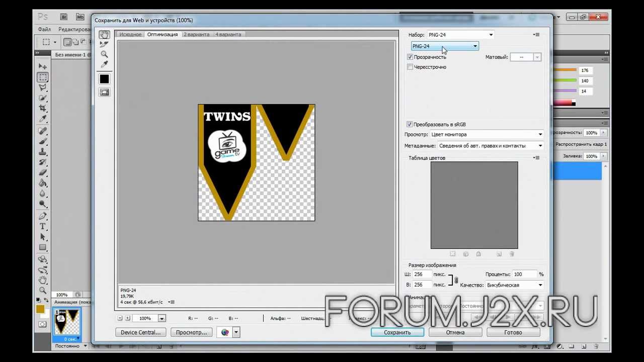
Task: Click the Проценты 100 input field
Action: [x=525, y=275]
